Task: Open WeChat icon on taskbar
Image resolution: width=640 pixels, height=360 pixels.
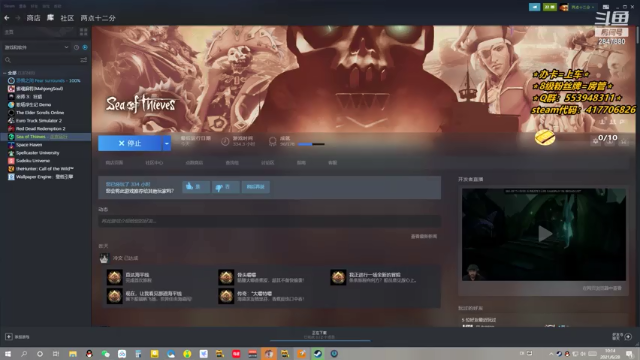Action: (105, 354)
